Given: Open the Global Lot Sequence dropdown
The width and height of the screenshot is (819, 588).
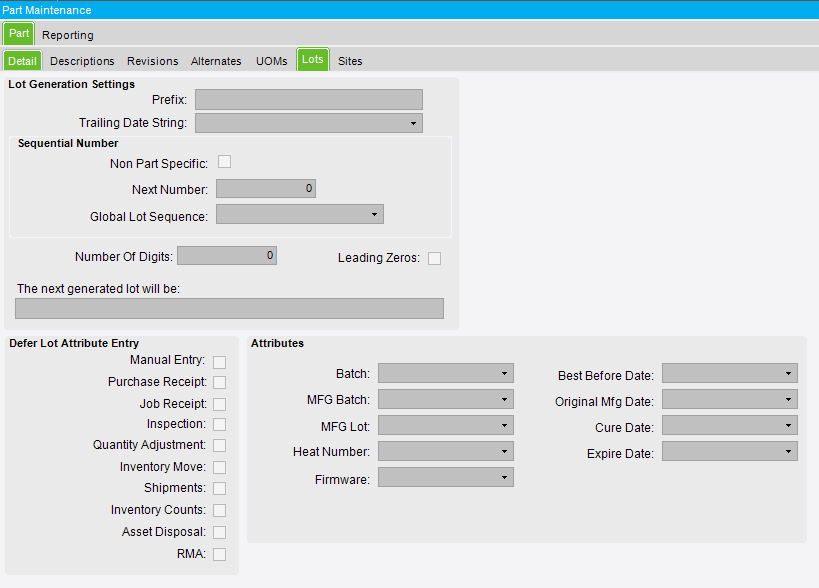Looking at the screenshot, I should tap(300, 214).
